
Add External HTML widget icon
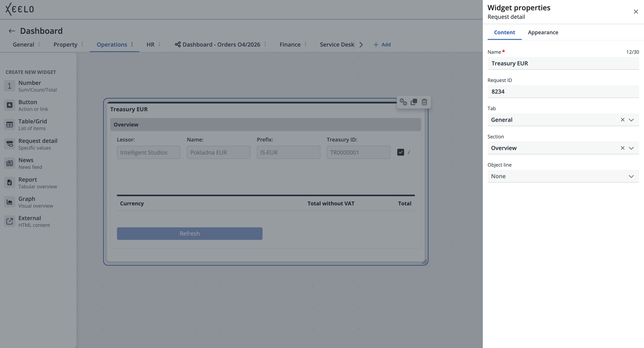point(9,221)
